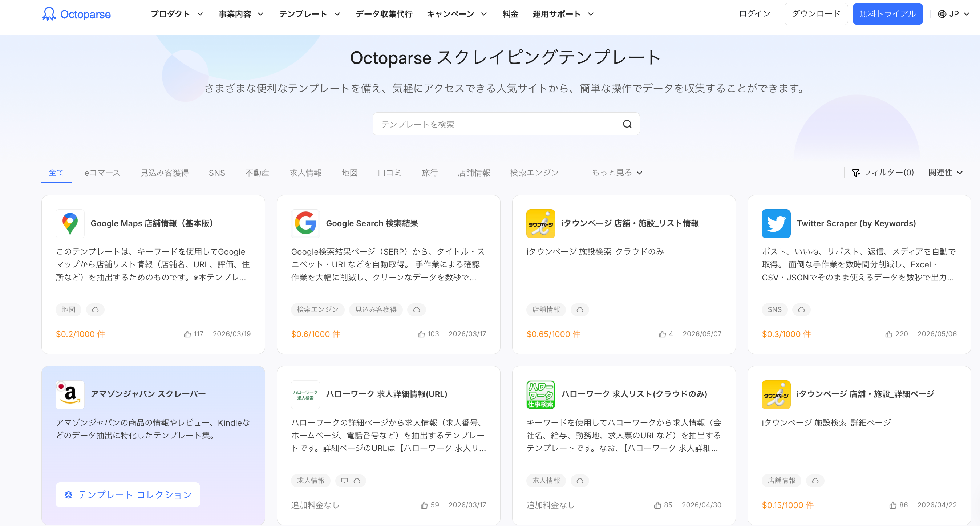
Task: Select the 地図 category tab
Action: (x=350, y=173)
